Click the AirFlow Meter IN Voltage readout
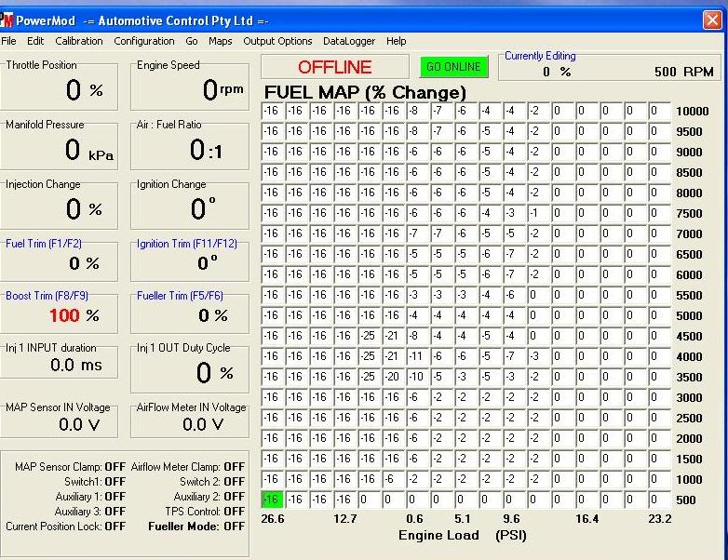 [x=203, y=424]
